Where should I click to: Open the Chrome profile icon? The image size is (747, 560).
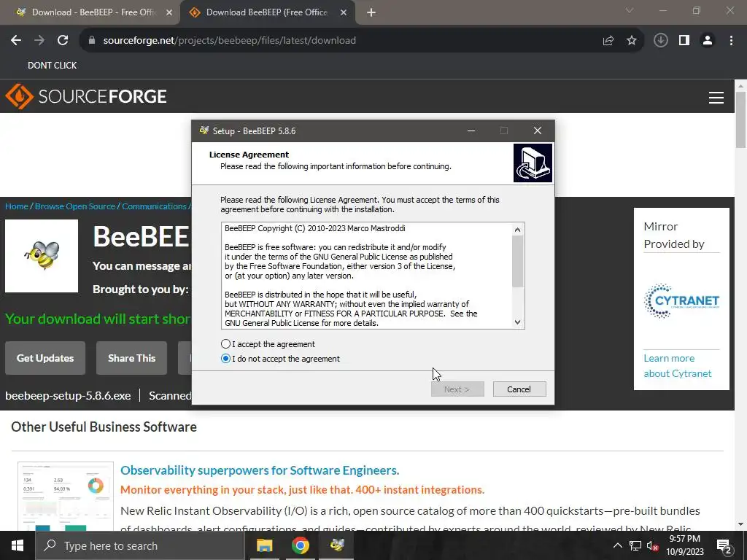(x=708, y=41)
